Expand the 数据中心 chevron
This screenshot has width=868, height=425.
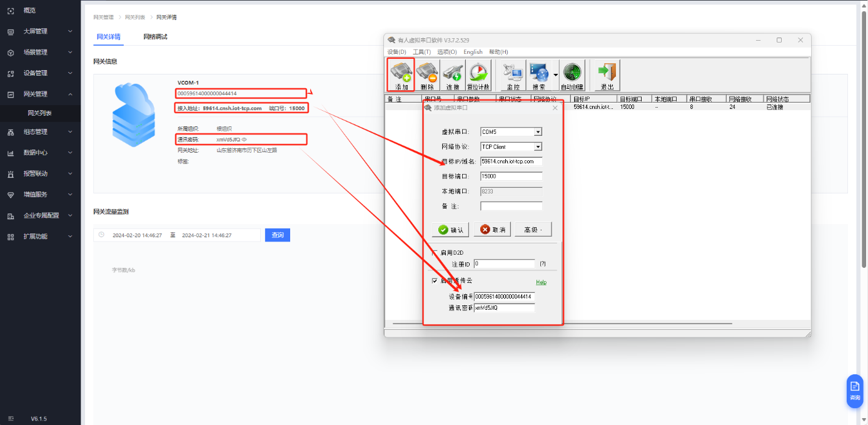(70, 153)
